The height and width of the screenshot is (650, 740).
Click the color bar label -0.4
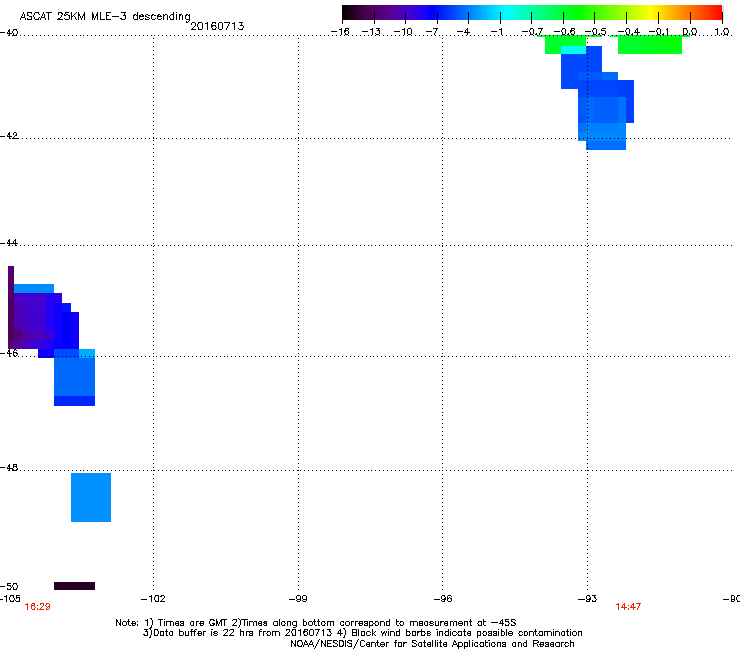(x=629, y=32)
